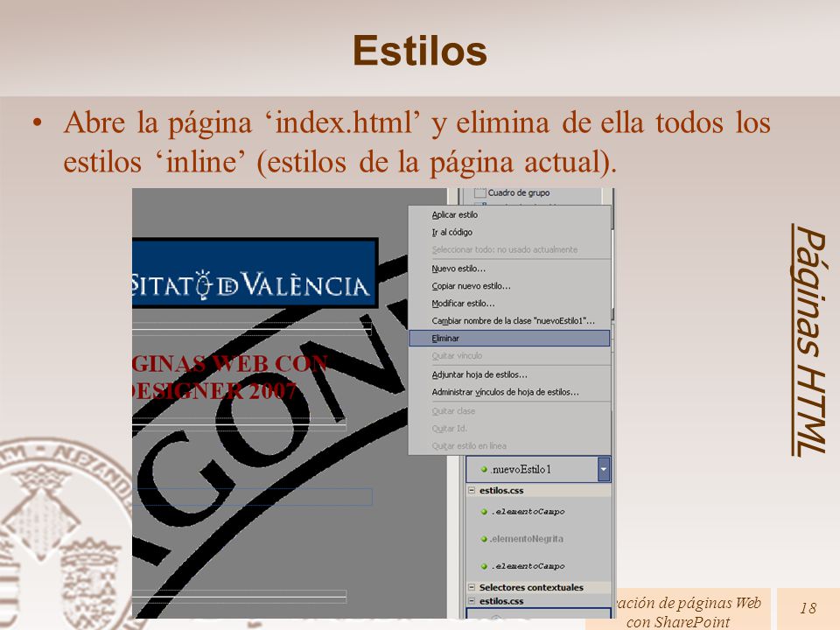Click the slide number 18

pyautogui.click(x=808, y=608)
